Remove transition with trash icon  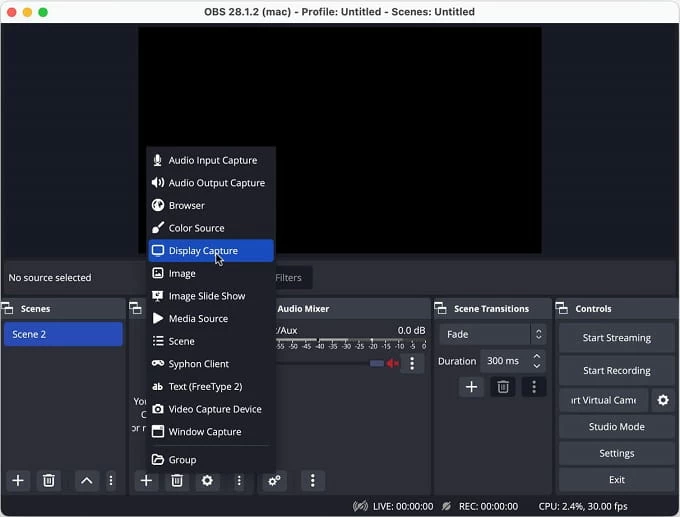click(x=503, y=386)
